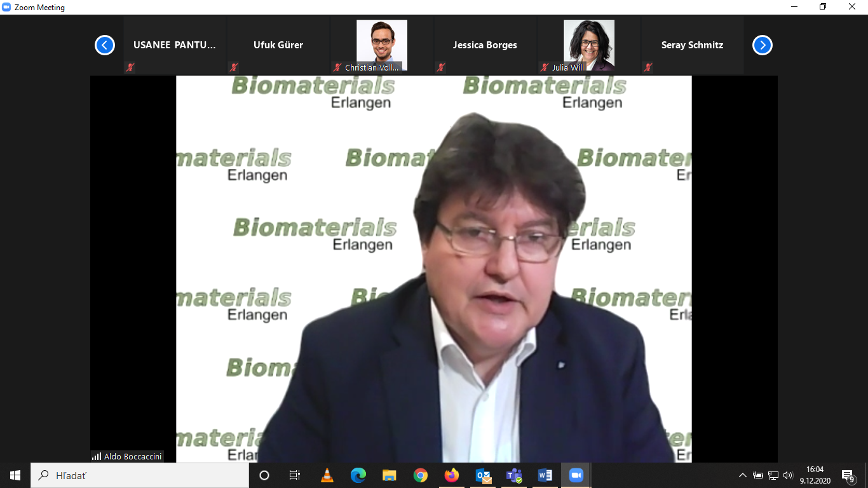Open Microsoft Word from taskbar

pos(545,475)
